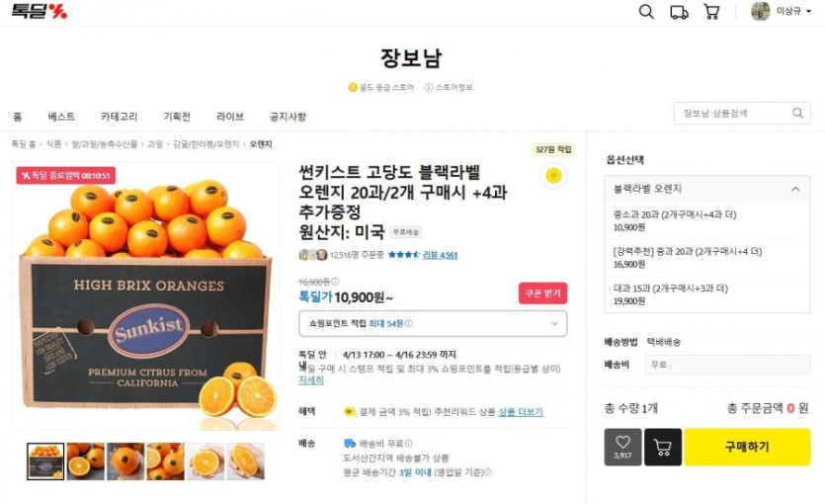The width and height of the screenshot is (825, 504).
Task: Click the store search magnifier icon
Action: pyautogui.click(x=797, y=113)
